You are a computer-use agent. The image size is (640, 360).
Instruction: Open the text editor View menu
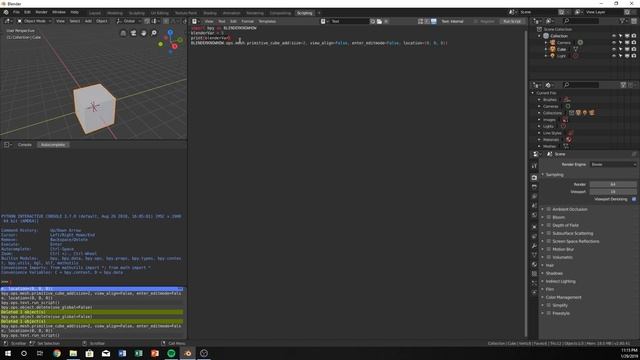[x=209, y=21]
